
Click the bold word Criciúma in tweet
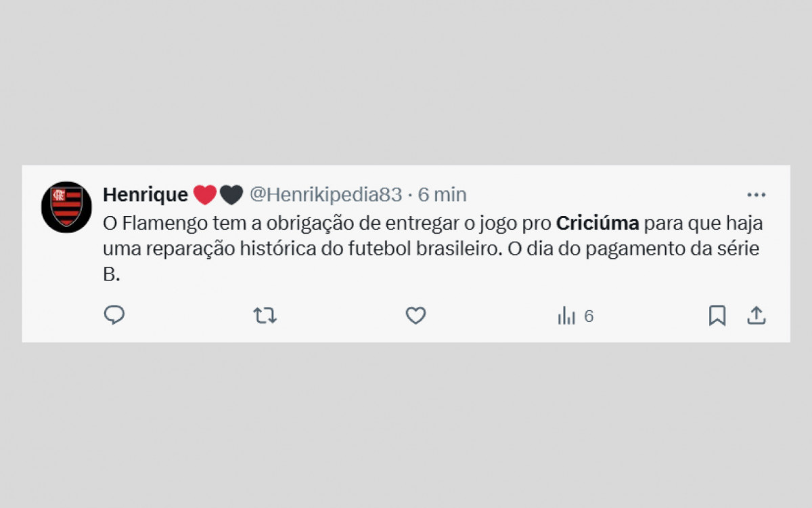(x=597, y=223)
